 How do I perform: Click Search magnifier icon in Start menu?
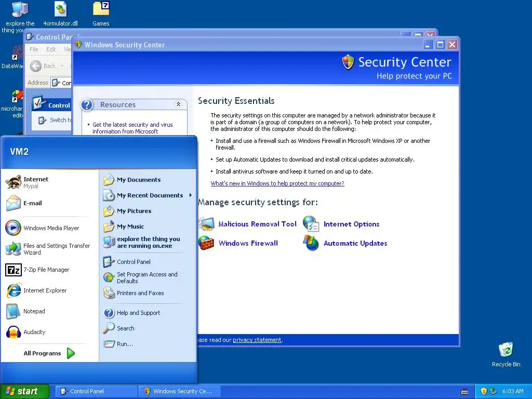pyautogui.click(x=109, y=328)
